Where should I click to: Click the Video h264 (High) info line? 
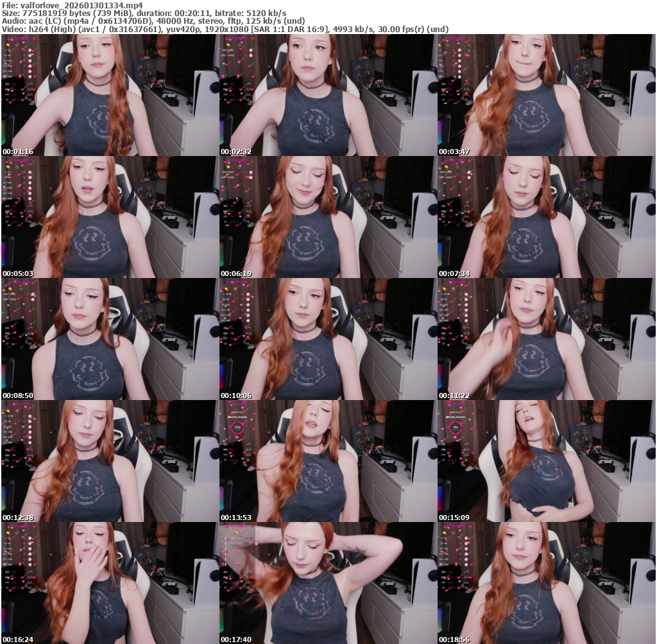(x=225, y=30)
